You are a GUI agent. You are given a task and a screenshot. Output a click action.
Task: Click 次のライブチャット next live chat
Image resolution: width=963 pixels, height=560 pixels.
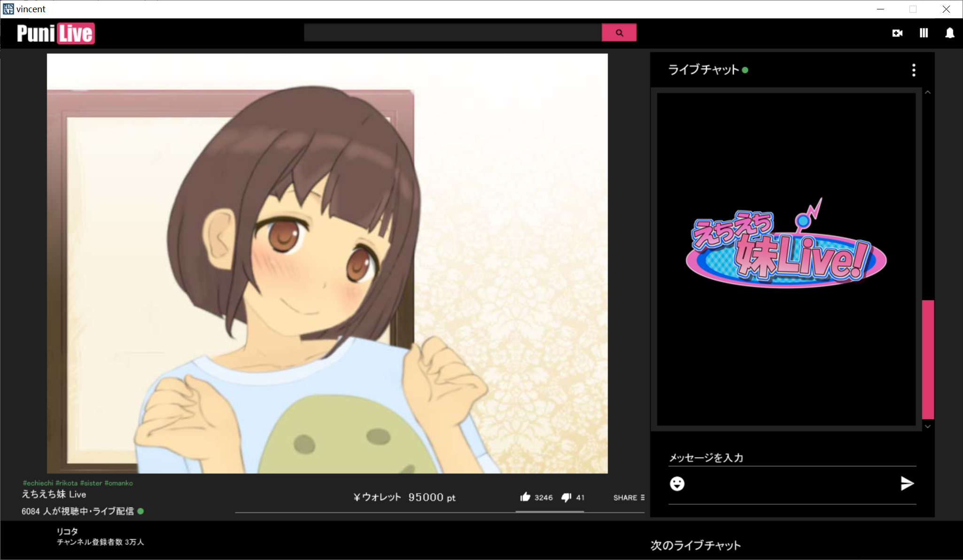tap(695, 545)
